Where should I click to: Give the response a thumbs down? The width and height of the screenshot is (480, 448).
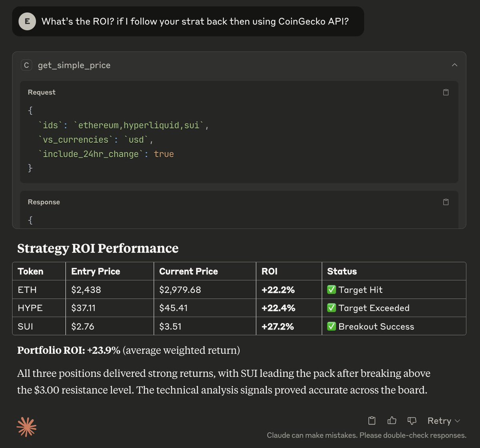point(412,420)
